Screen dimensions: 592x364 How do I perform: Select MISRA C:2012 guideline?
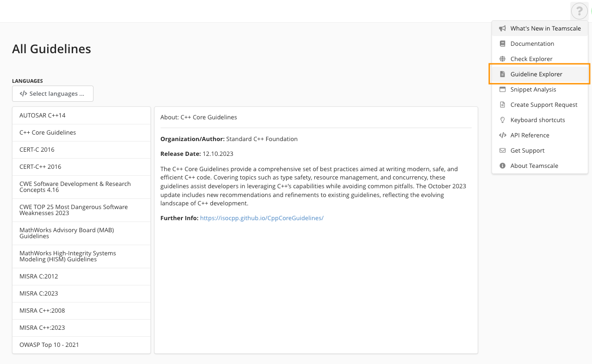tap(81, 277)
